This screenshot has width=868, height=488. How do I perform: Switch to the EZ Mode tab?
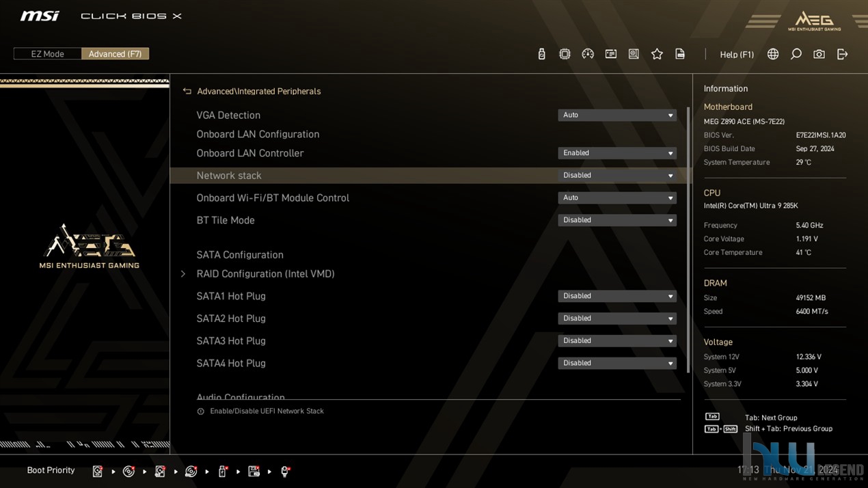click(47, 54)
